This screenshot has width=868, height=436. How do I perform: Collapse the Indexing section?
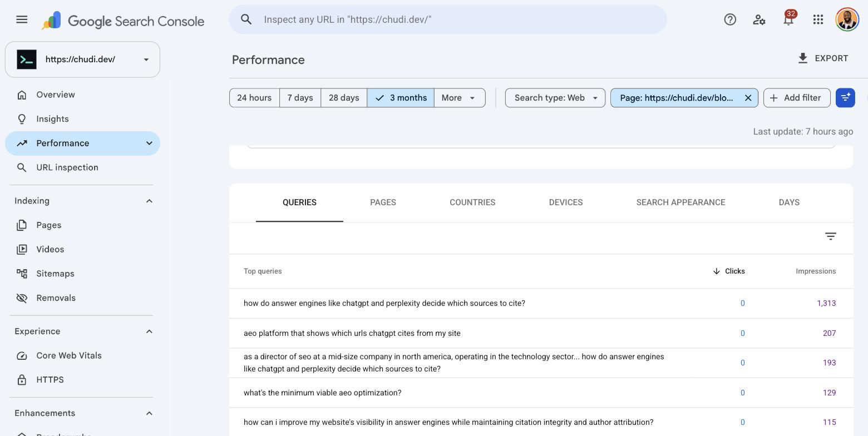click(149, 201)
